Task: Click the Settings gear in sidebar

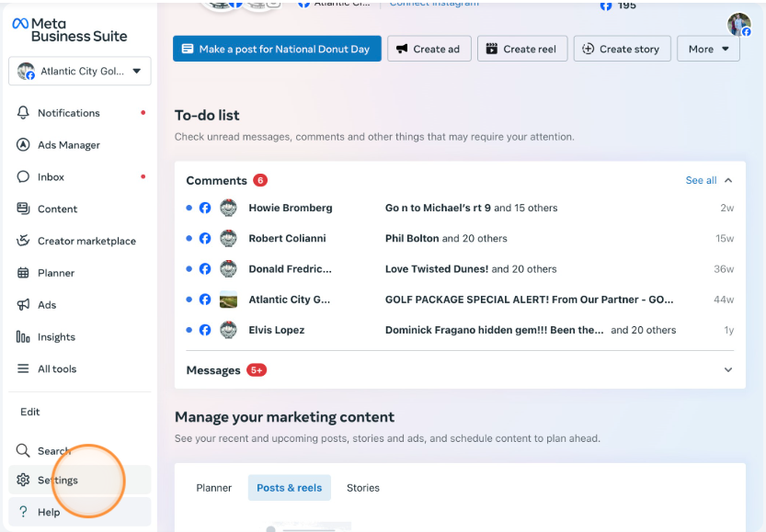Action: click(x=24, y=480)
